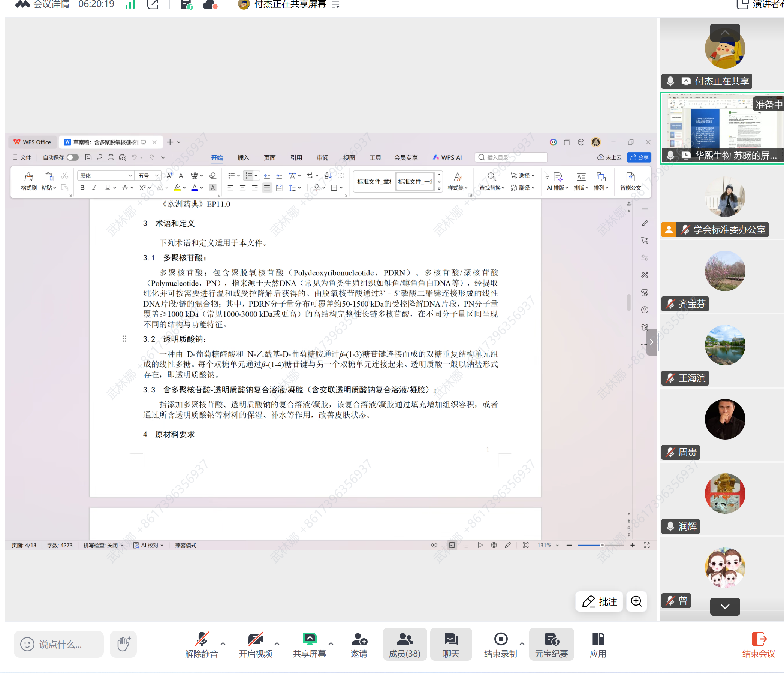Expand the 131% zoom level dropdown
784x673 pixels.
pos(557,545)
